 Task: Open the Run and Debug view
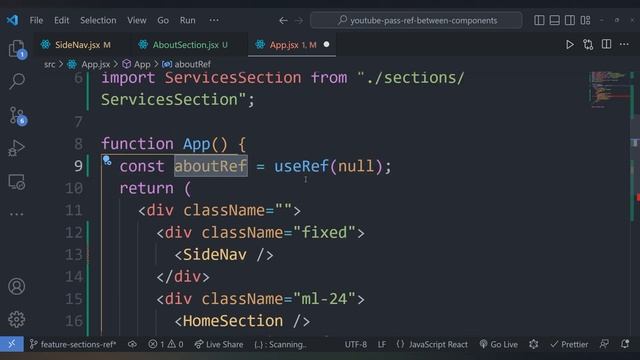(x=16, y=148)
